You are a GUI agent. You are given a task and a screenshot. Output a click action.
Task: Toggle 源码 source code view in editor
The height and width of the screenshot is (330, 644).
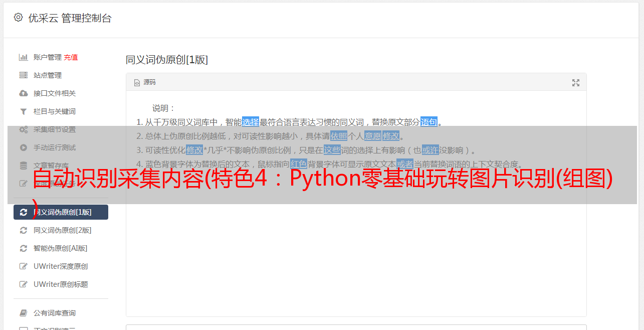click(145, 82)
